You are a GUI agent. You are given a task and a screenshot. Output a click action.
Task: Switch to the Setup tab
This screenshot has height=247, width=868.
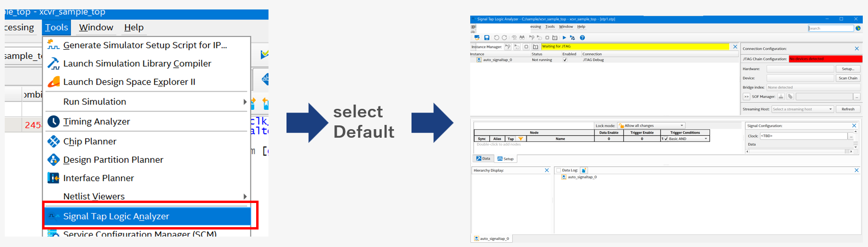click(x=505, y=159)
